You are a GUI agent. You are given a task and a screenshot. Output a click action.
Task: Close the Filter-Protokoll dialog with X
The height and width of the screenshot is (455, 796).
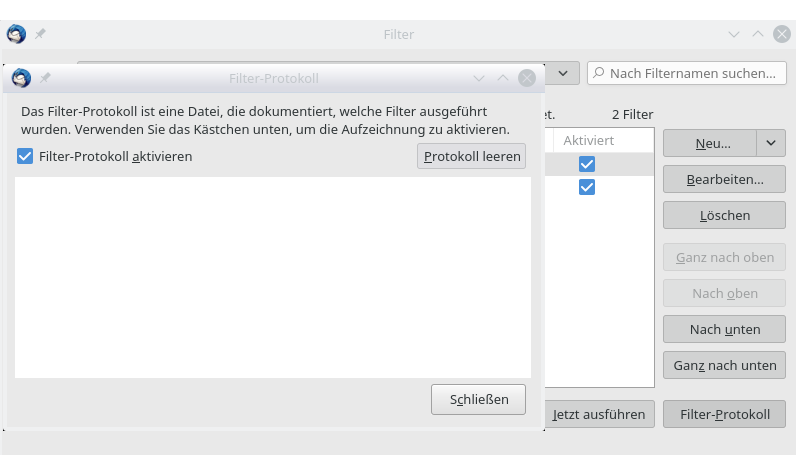(x=527, y=78)
